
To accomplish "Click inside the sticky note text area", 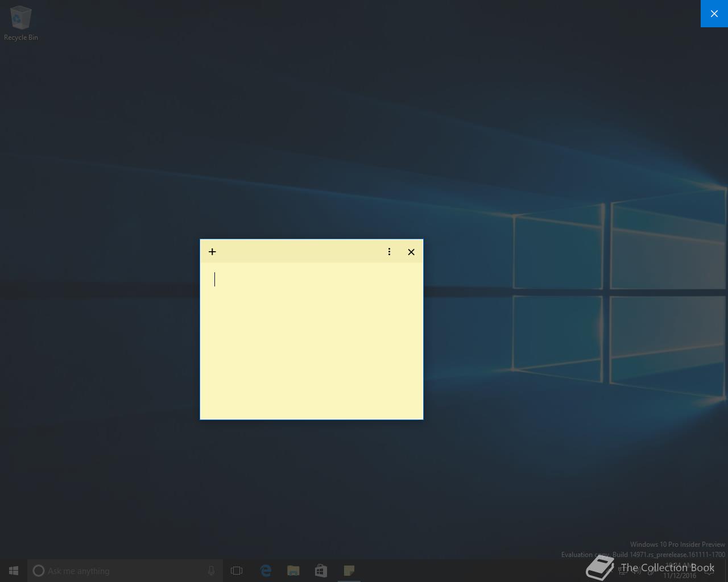I will click(x=312, y=340).
